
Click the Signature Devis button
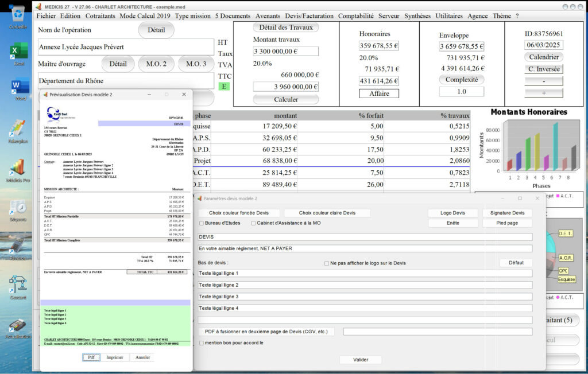pyautogui.click(x=507, y=213)
